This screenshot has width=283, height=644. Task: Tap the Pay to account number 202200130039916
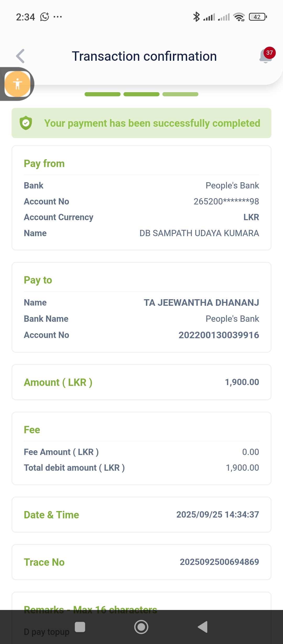pyautogui.click(x=219, y=335)
